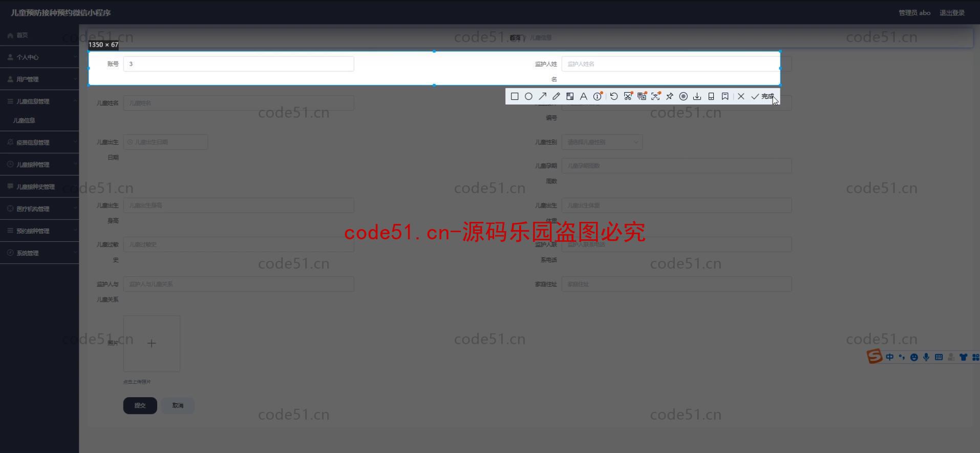Select the numbered step marker tool
This screenshot has width=980, height=453.
point(598,96)
